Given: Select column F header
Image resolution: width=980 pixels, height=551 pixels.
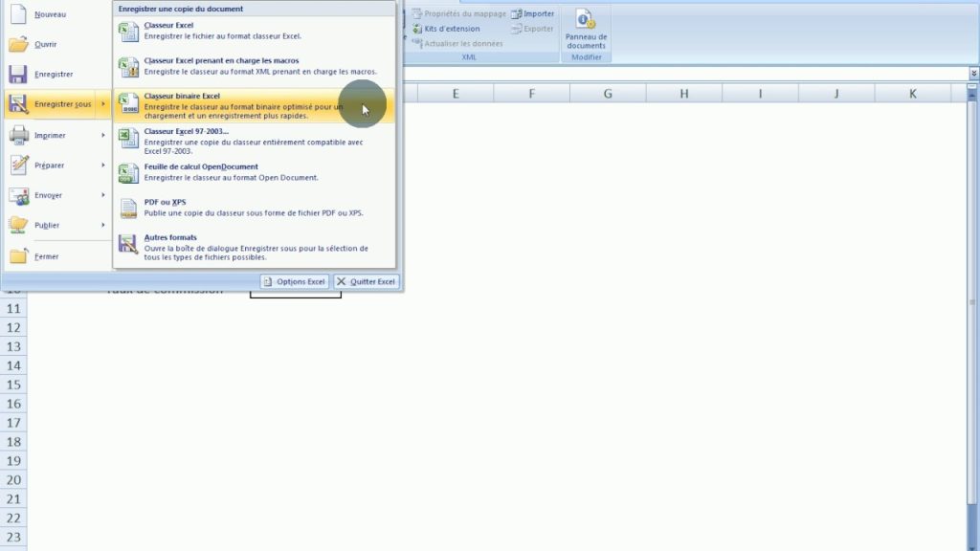Looking at the screenshot, I should coord(532,94).
